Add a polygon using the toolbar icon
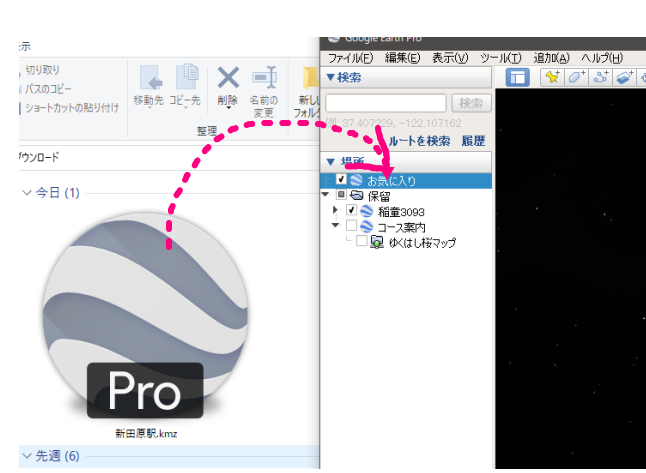The height and width of the screenshot is (473, 646). click(x=576, y=77)
